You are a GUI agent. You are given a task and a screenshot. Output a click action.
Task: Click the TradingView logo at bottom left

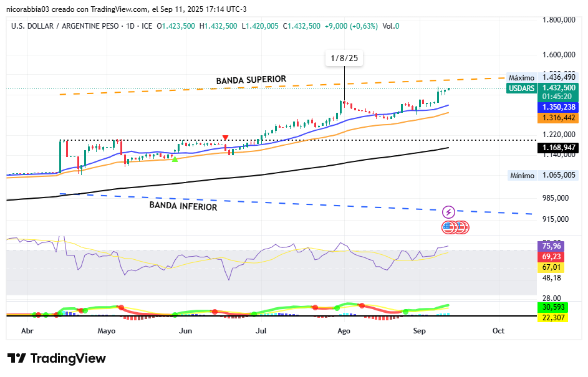pyautogui.click(x=57, y=359)
